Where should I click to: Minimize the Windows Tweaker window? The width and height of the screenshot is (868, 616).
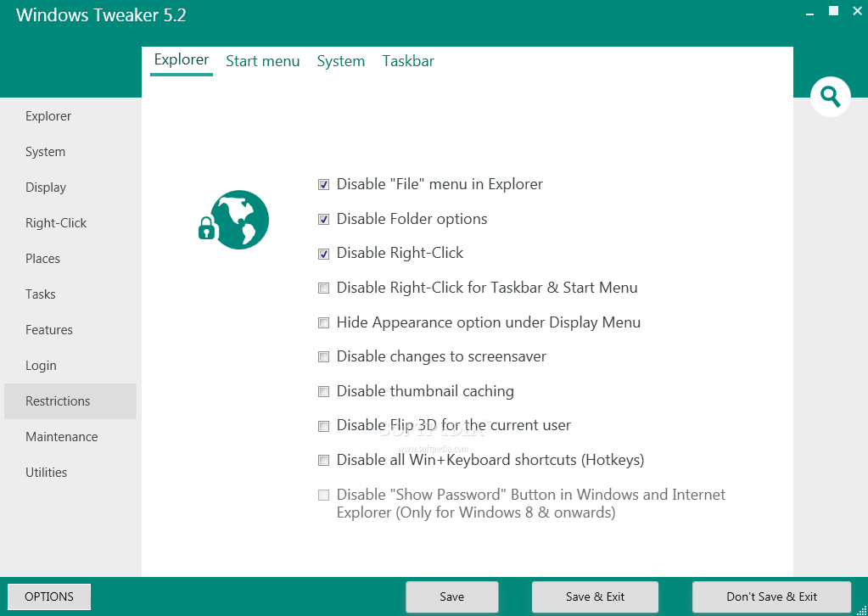click(810, 14)
